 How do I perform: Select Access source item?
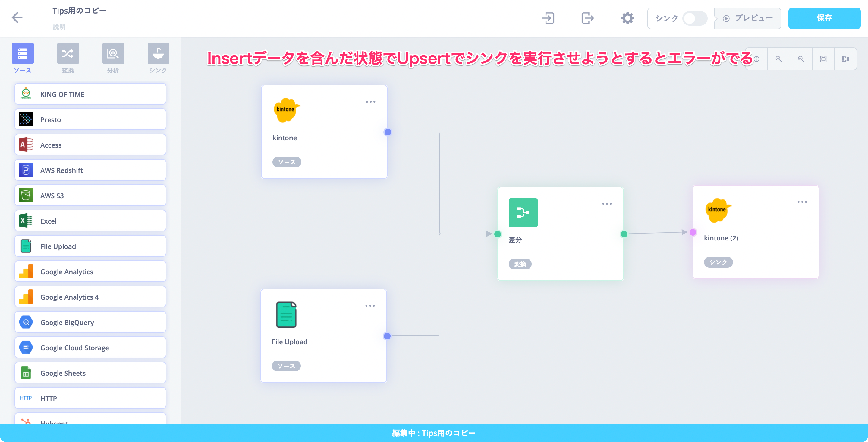click(x=90, y=145)
